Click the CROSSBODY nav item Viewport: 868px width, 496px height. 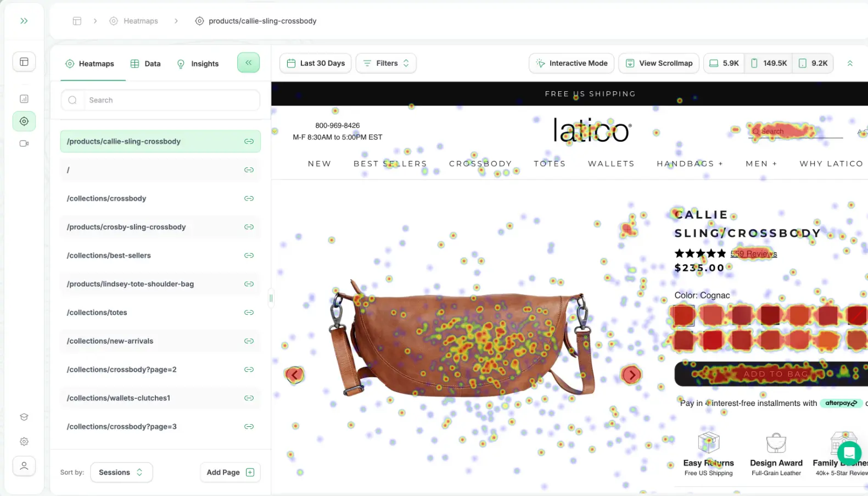480,164
